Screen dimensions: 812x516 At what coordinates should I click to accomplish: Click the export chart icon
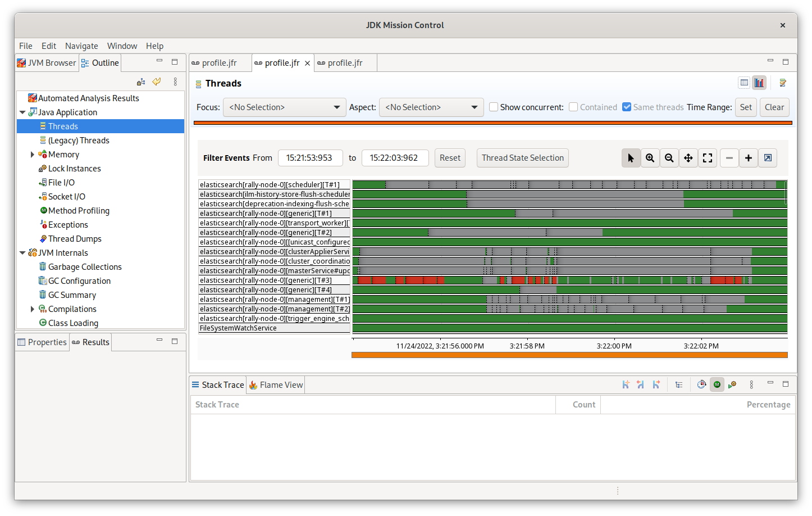tap(768, 158)
